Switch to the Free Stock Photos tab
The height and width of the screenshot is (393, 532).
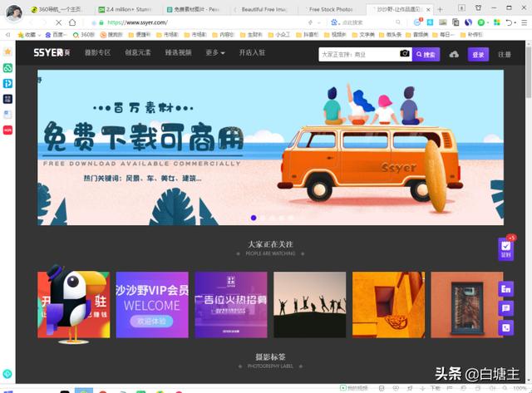pyautogui.click(x=331, y=9)
